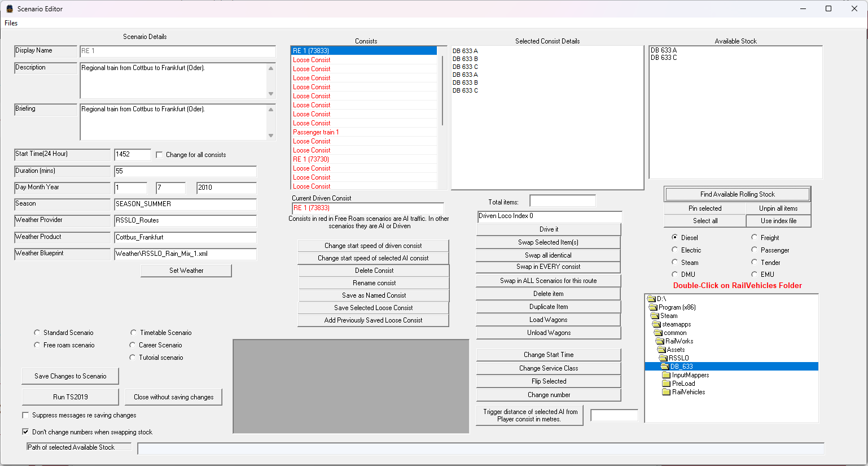Screen dimensions: 868x466
Task: Uncheck Don't change numbers when swapping stock
Action: (25, 432)
